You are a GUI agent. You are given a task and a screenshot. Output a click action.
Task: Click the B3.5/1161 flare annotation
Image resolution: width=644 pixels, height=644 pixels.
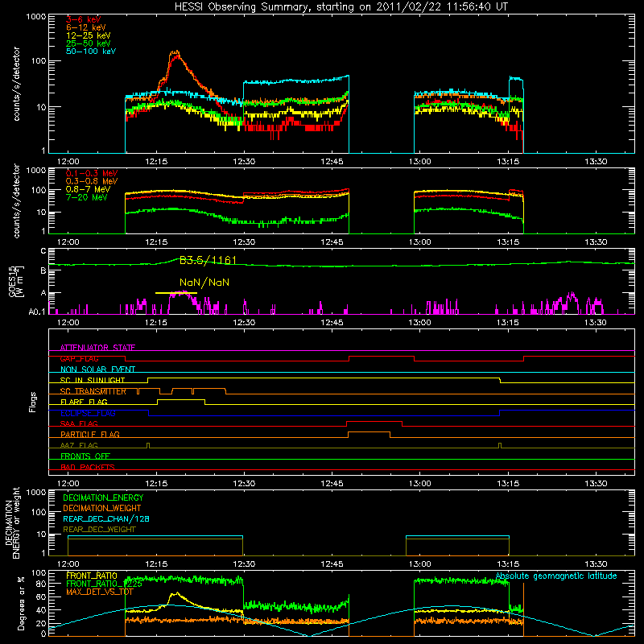point(208,260)
